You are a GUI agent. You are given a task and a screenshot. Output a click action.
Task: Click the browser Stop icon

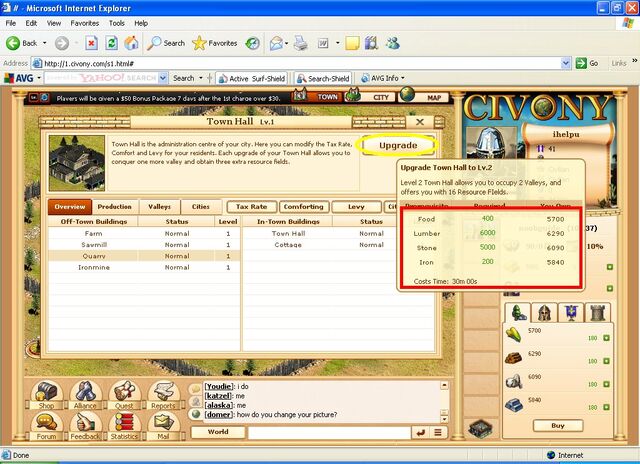91,43
